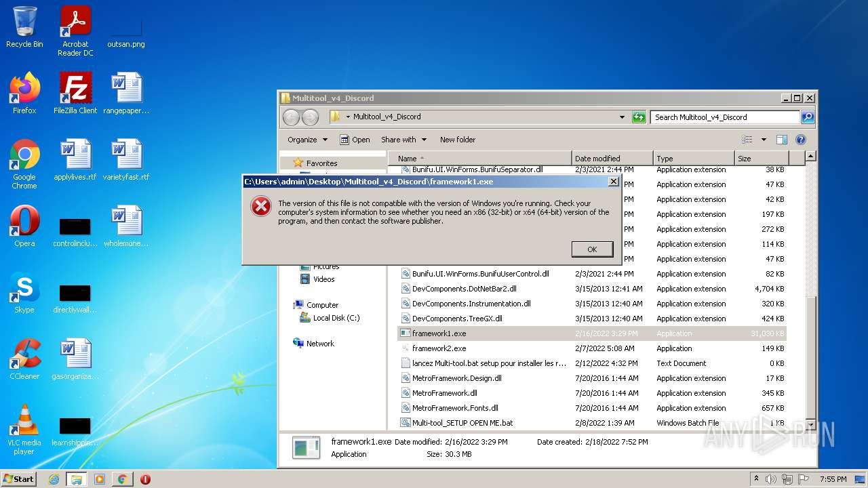Click the search Multitool_v4_Discord field
The image size is (868, 488).
(725, 117)
